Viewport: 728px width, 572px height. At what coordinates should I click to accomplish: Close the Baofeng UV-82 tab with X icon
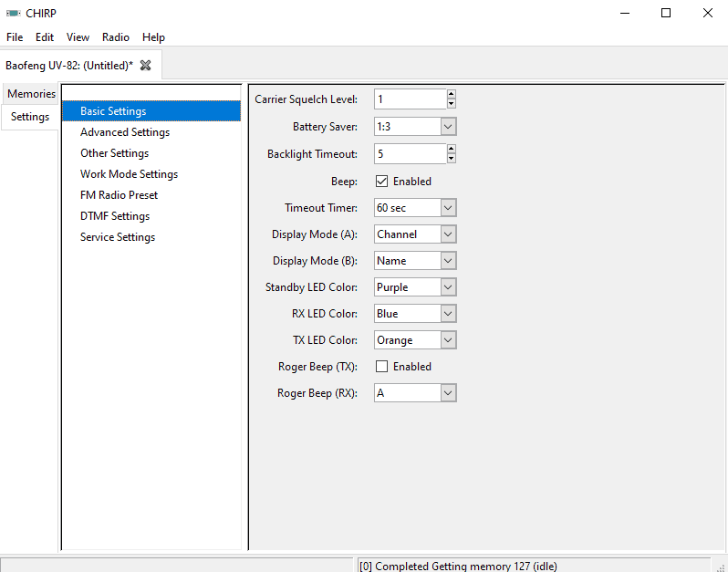[145, 66]
